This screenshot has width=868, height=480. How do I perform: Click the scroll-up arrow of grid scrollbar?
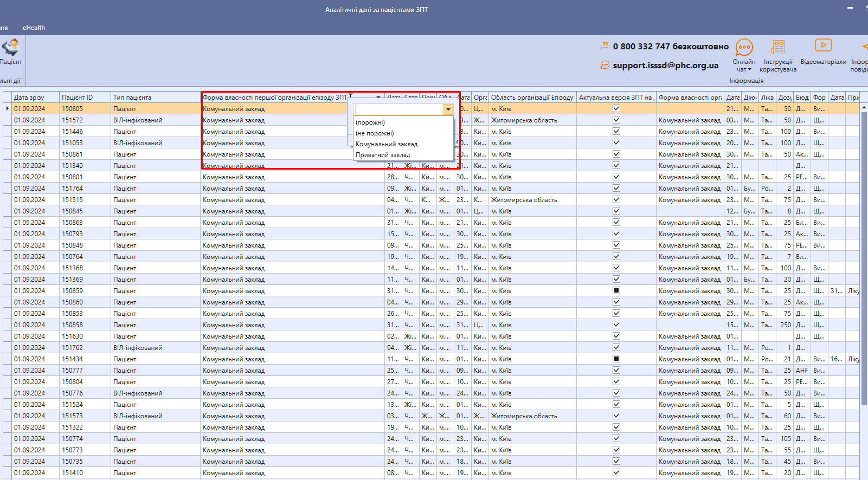[x=864, y=108]
